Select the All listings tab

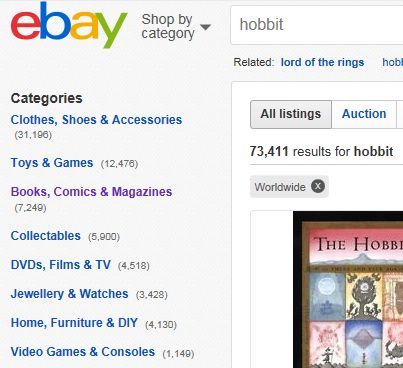click(x=291, y=114)
